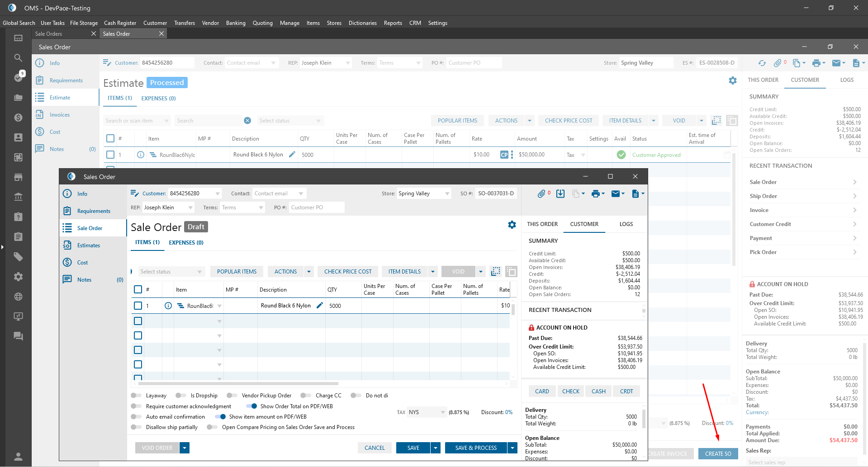Open the info icon for item row 1

[x=168, y=306]
